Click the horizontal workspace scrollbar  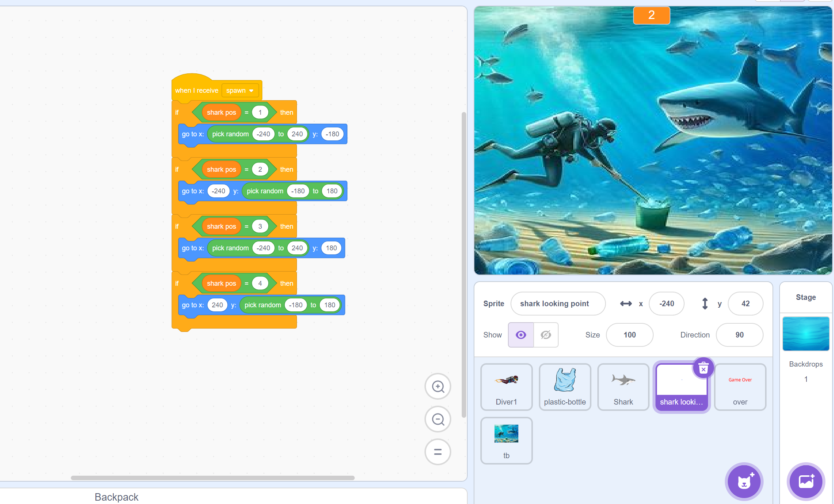tap(212, 478)
